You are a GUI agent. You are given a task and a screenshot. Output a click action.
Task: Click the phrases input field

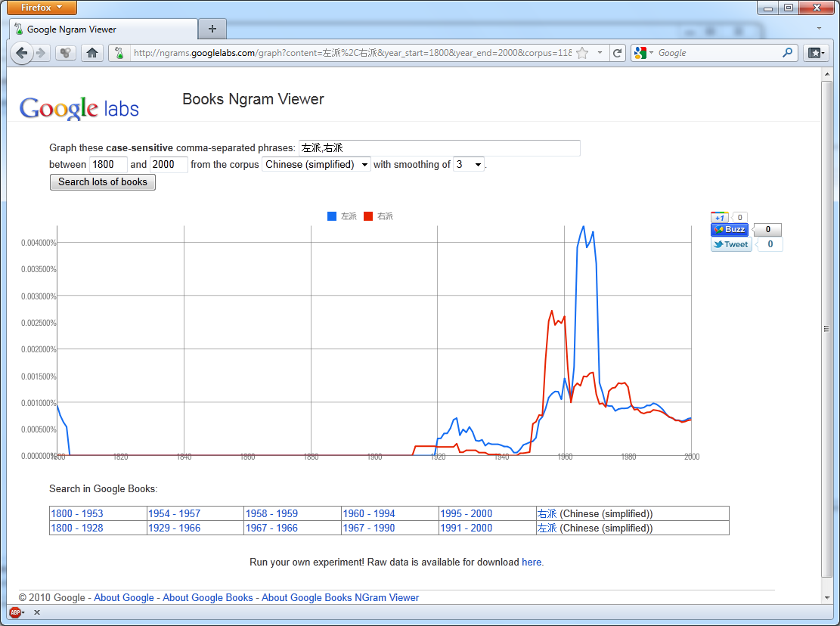[439, 147]
